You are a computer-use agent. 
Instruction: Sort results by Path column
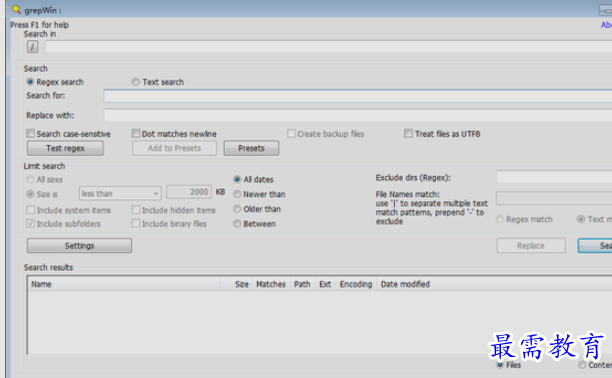(x=302, y=284)
